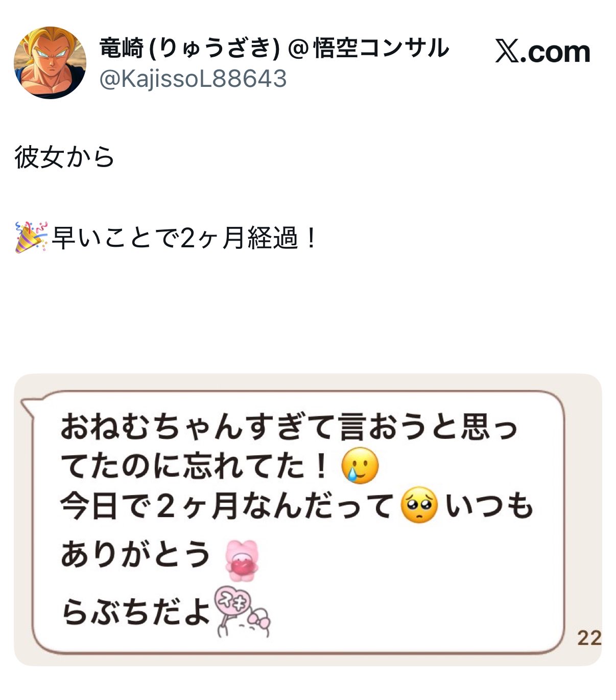
Task: Click the tweet text 彼女から
Action: click(x=64, y=157)
